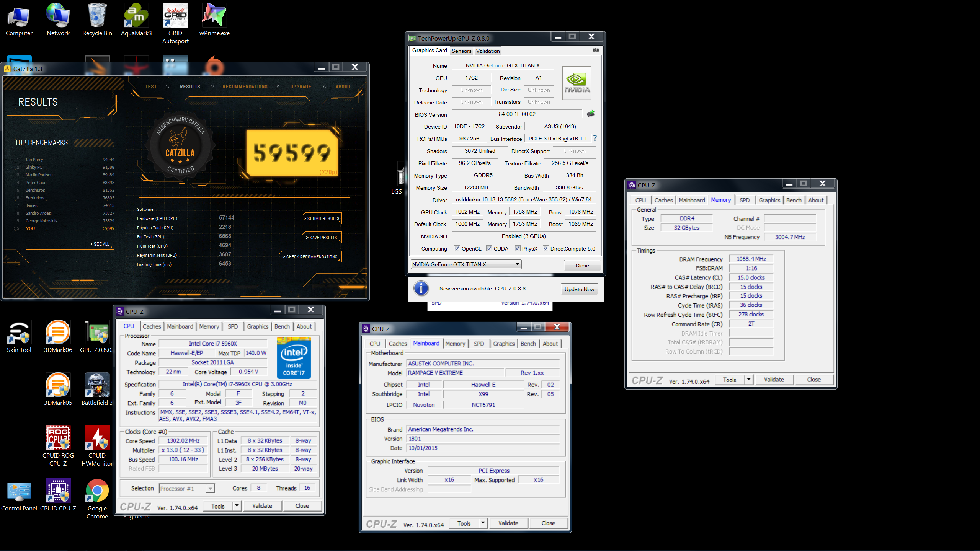The width and height of the screenshot is (980, 551).
Task: Click the Driver version field in GPU-Z
Action: [524, 200]
